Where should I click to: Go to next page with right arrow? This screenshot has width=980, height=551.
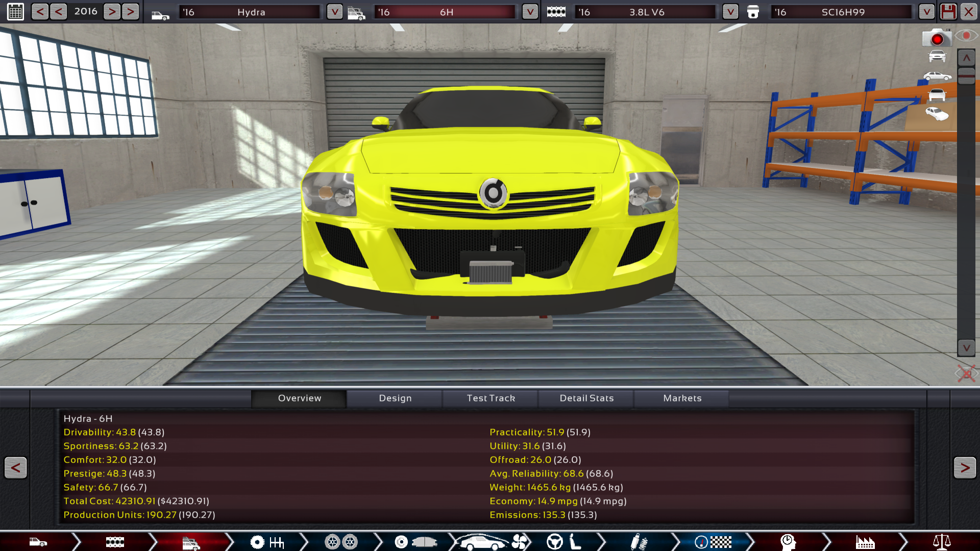964,467
